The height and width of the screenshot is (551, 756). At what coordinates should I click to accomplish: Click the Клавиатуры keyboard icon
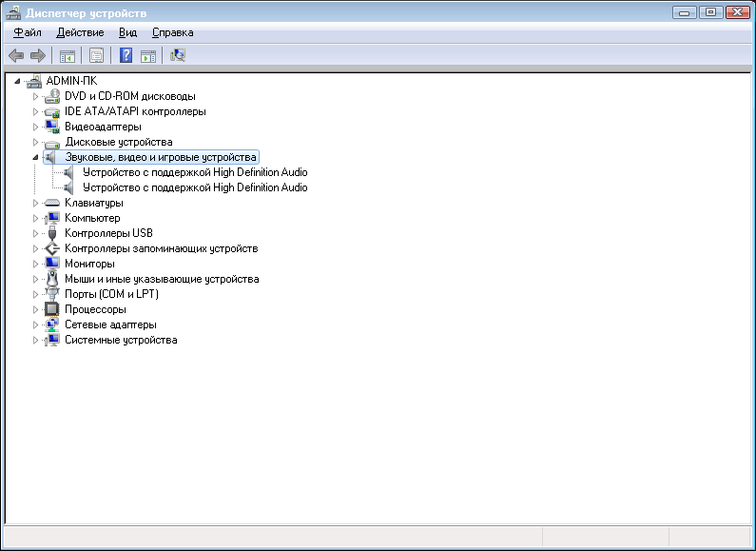(52, 203)
